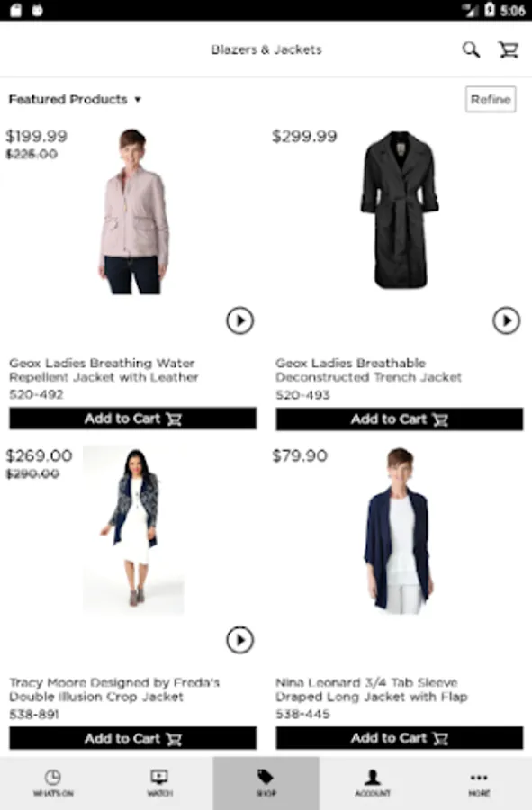Open the More three-dots menu
The image size is (532, 810).
(x=479, y=783)
